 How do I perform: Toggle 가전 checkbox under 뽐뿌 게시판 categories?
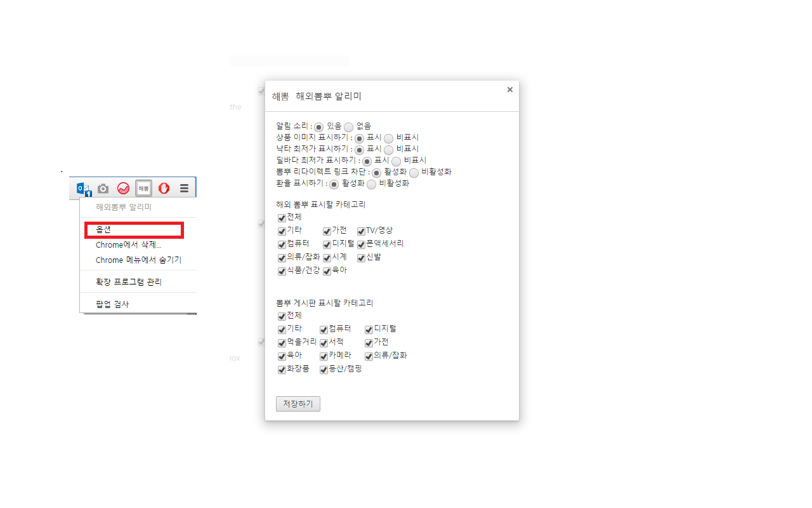[x=369, y=343]
